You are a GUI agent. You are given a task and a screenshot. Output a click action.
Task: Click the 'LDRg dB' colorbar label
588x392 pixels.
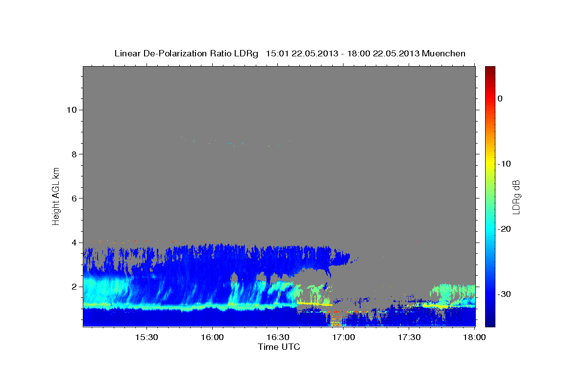tap(515, 197)
